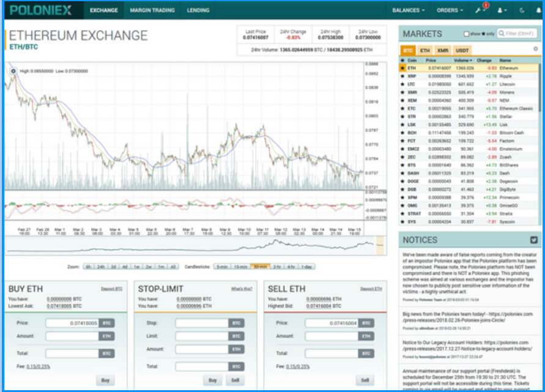545x392 pixels.
Task: Star the DOGE market row
Action: coord(402,181)
